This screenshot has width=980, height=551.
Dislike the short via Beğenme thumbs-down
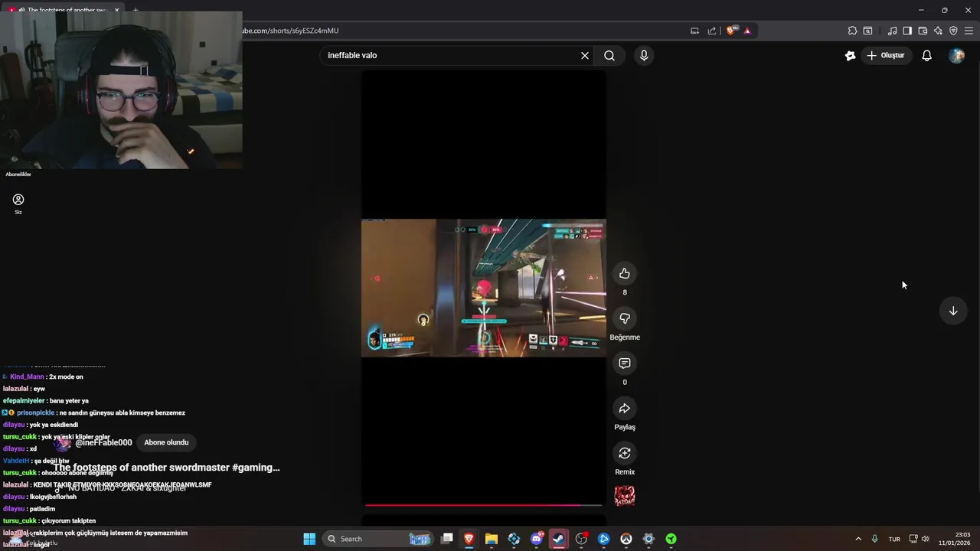(x=625, y=318)
